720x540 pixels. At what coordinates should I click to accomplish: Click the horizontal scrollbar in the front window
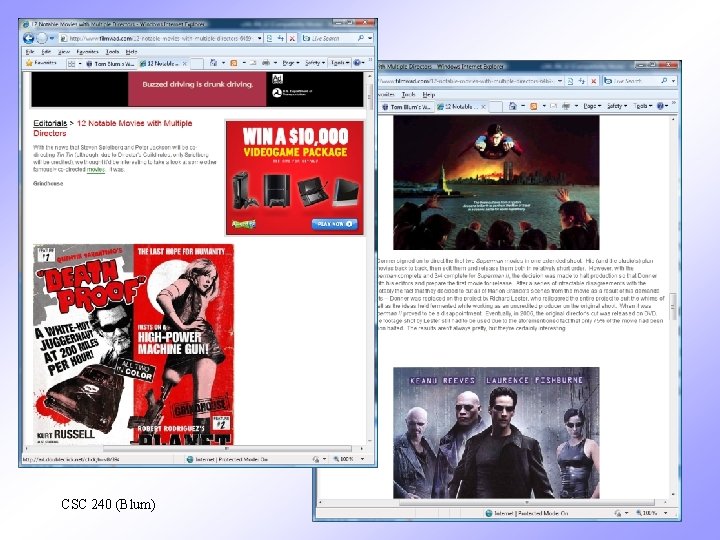tap(193, 449)
